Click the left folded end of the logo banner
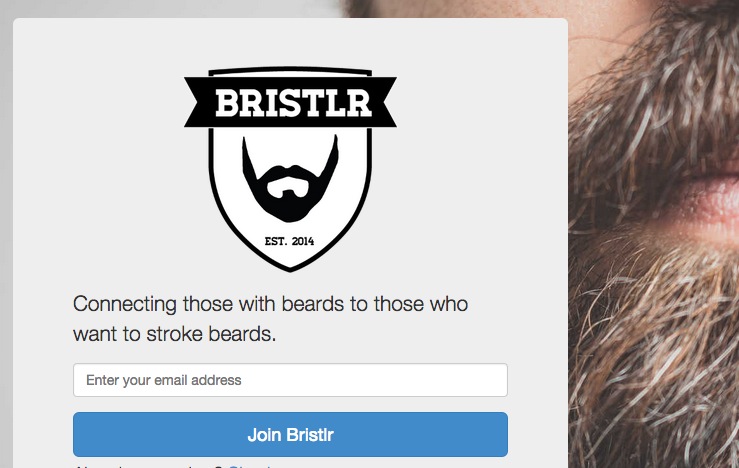The height and width of the screenshot is (468, 739). click(x=197, y=102)
